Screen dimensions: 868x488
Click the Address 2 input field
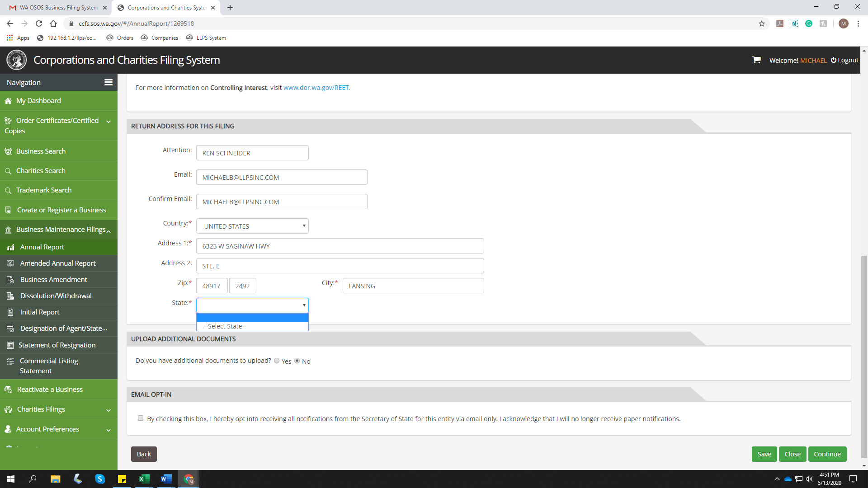(x=340, y=266)
